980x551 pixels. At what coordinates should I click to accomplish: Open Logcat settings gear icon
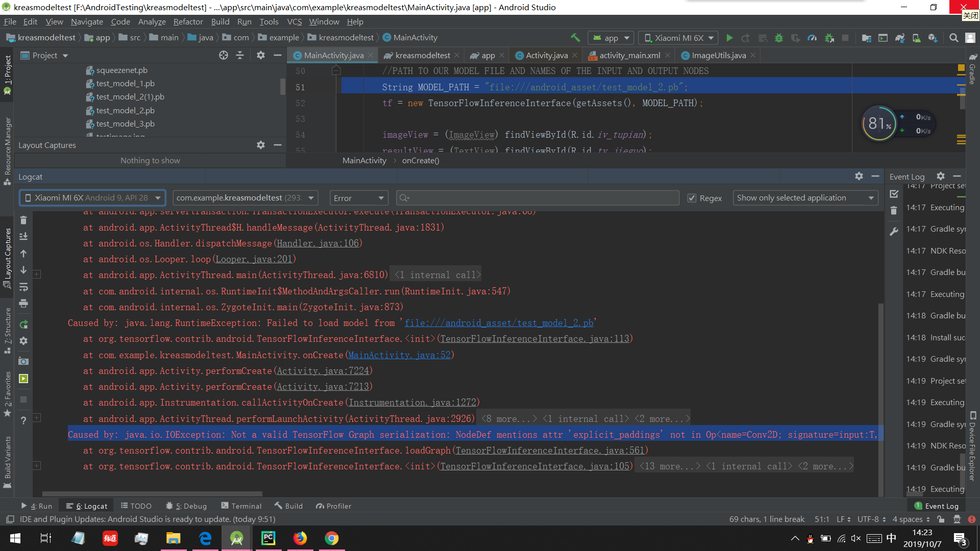[x=859, y=176]
